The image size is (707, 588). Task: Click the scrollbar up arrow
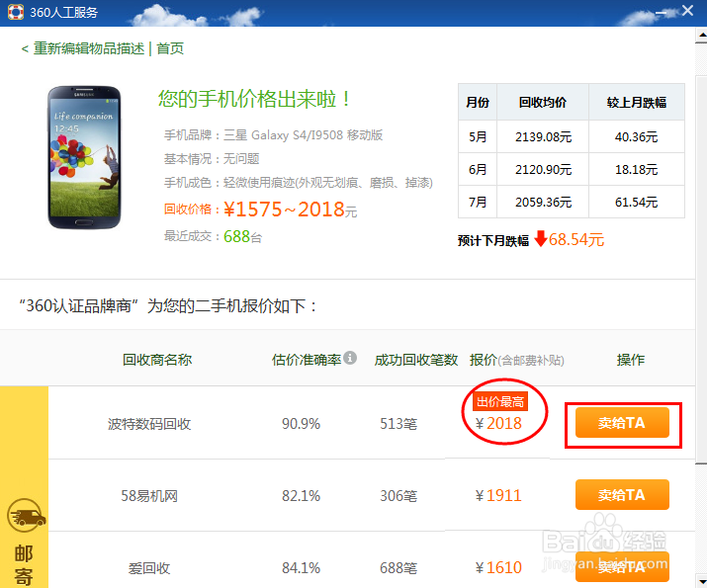pyautogui.click(x=702, y=35)
